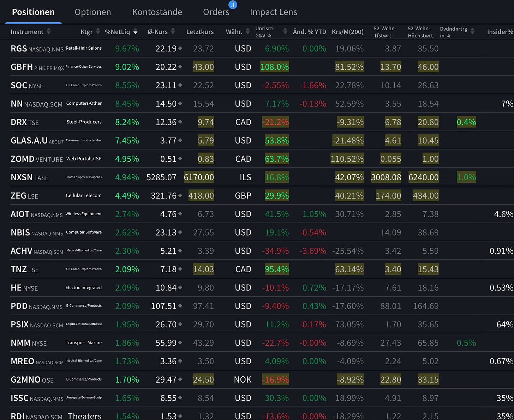Image resolution: width=514 pixels, height=420 pixels.
Task: Click the Letztkurs column header
Action: tap(200, 32)
